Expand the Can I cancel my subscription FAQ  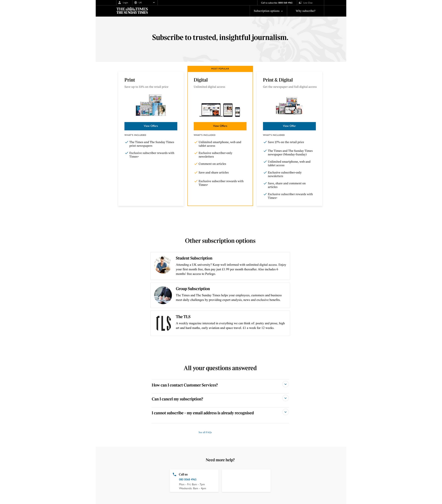click(287, 399)
